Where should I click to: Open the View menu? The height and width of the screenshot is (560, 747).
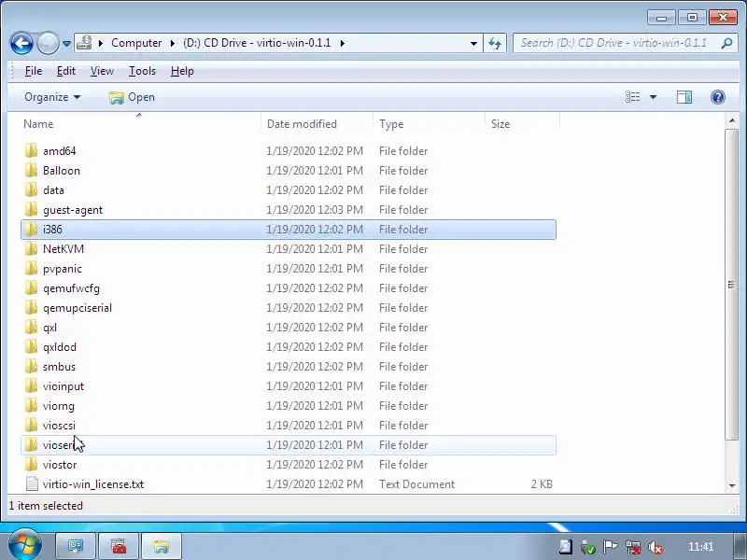coord(102,71)
